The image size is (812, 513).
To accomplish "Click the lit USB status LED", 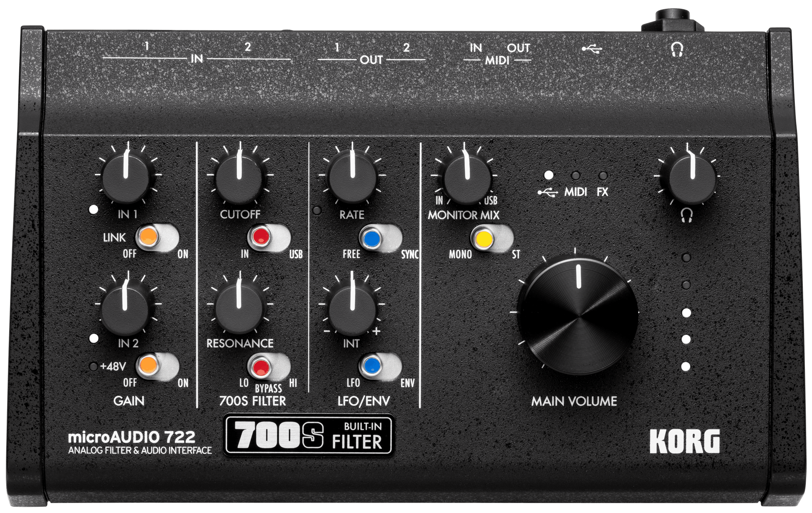I will coord(548,175).
